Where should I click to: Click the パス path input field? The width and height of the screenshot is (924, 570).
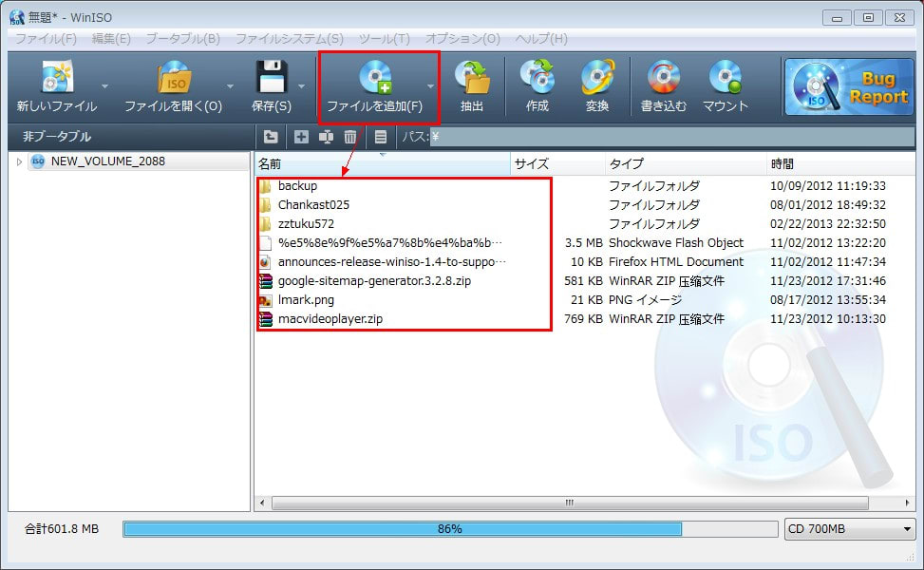coord(671,137)
